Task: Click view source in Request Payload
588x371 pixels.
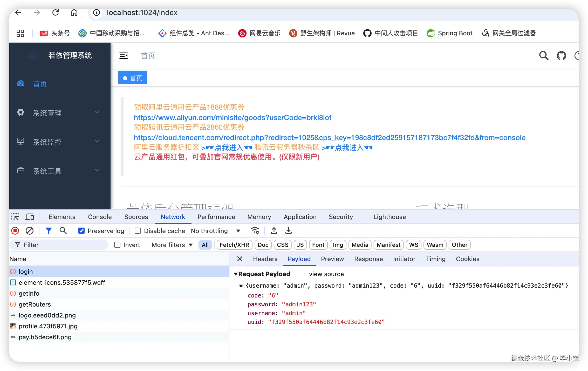Action: [326, 274]
